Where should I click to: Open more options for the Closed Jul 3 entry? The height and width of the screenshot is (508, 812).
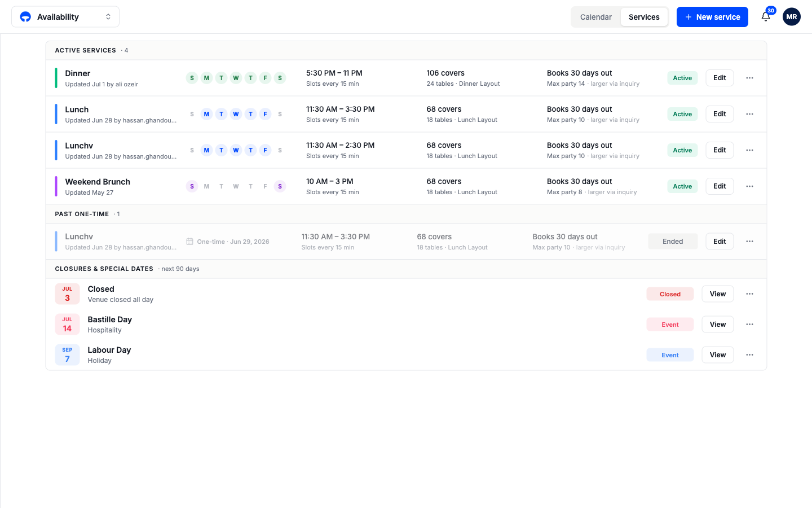[749, 294]
